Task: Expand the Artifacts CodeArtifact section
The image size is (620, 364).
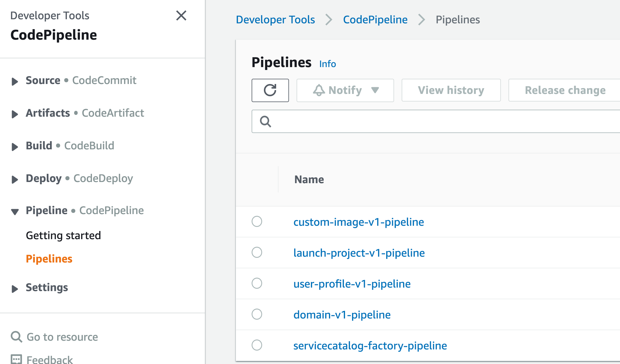Action: point(15,114)
